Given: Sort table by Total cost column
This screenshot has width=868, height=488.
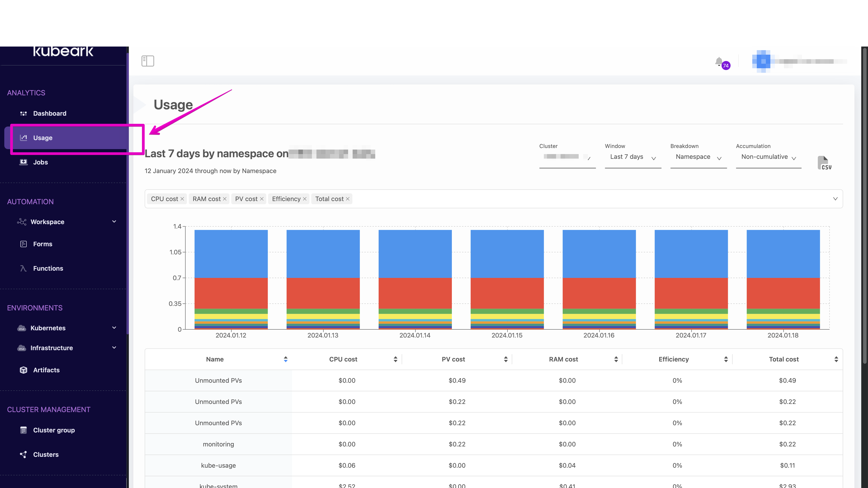Looking at the screenshot, I should click(836, 359).
